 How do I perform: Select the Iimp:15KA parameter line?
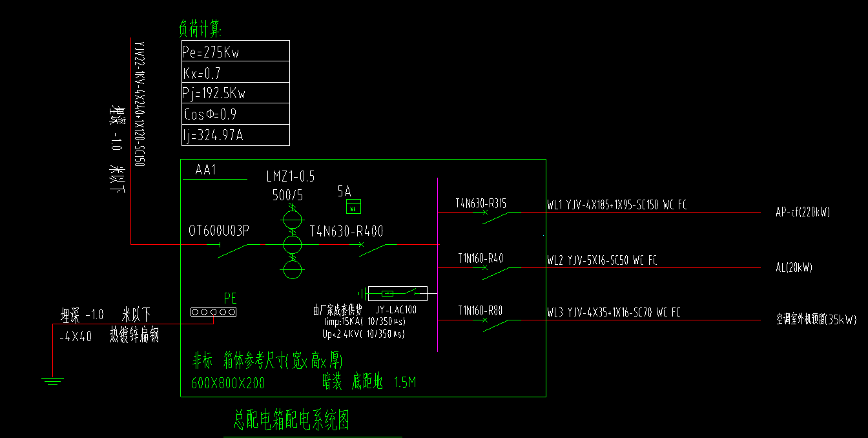click(365, 322)
